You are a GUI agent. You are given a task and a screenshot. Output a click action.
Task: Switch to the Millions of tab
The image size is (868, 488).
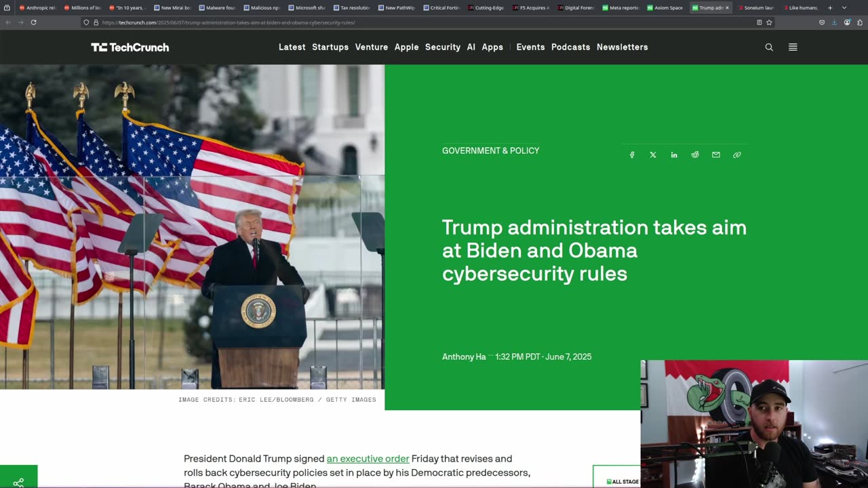(x=82, y=7)
